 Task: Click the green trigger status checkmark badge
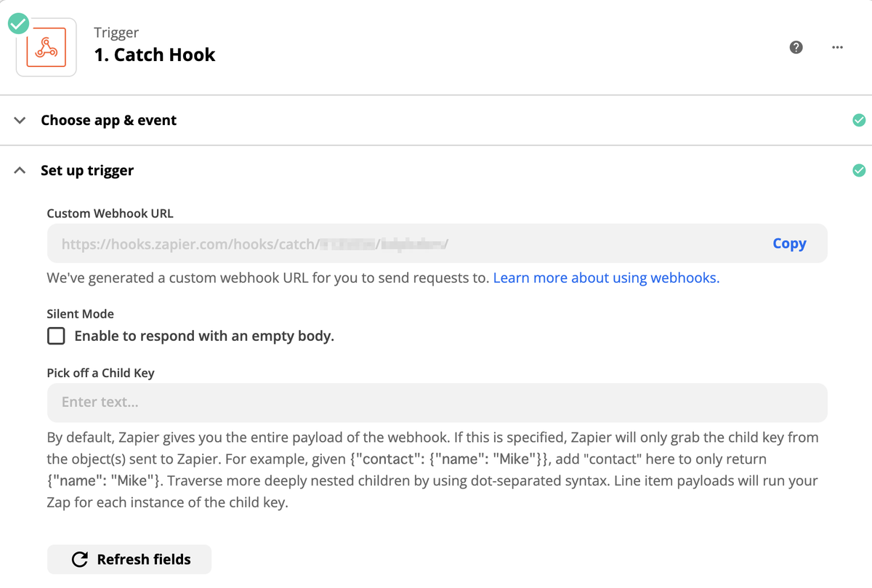tap(18, 24)
